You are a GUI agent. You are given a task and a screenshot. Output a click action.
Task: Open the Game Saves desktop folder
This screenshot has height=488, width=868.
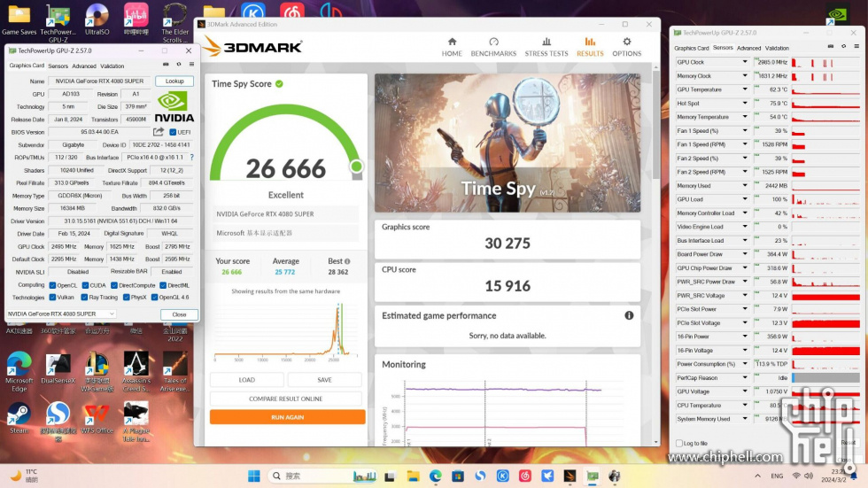19,19
